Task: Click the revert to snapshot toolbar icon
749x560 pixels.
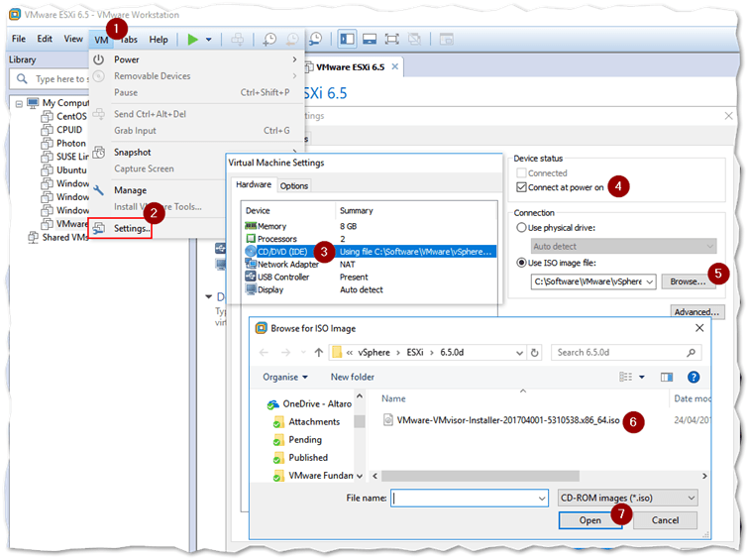Action: 292,40
